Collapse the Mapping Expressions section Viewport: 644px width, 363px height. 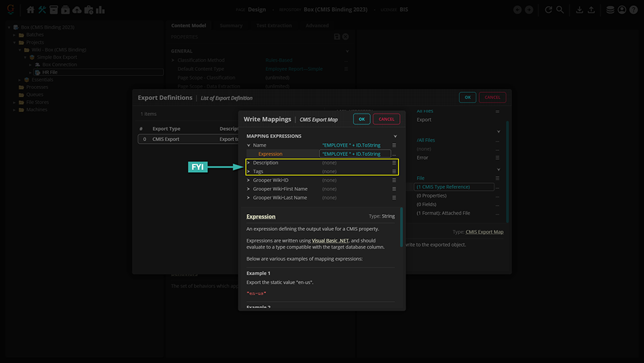coord(395,136)
